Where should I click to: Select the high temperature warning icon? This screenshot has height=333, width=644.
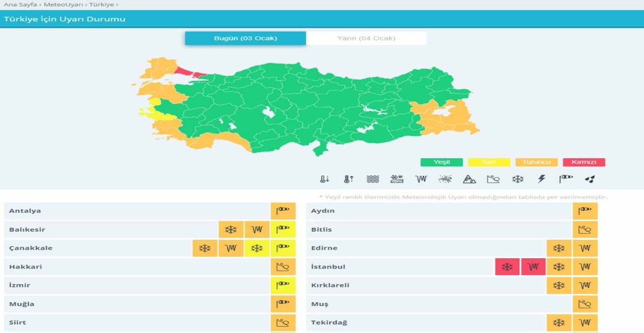(349, 179)
